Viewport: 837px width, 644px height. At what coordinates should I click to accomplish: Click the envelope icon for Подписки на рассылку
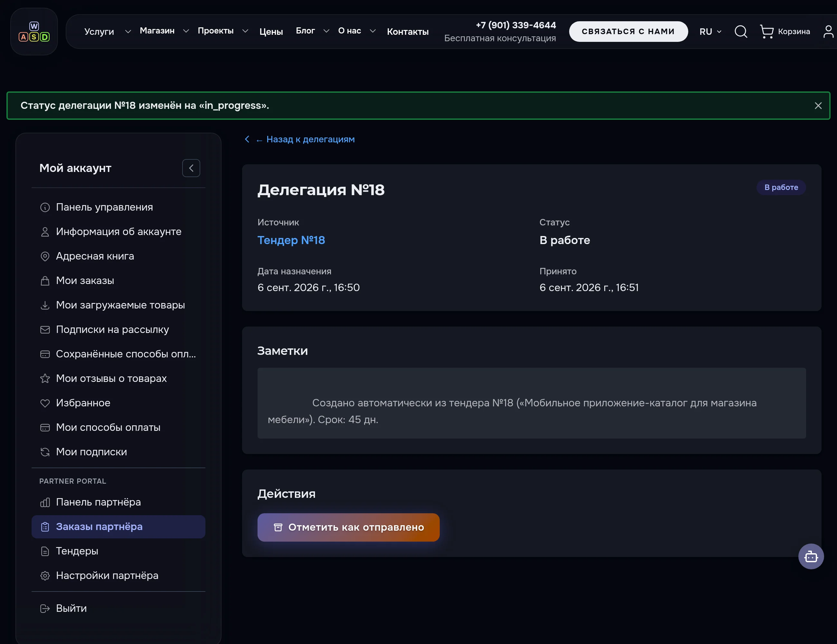(45, 330)
